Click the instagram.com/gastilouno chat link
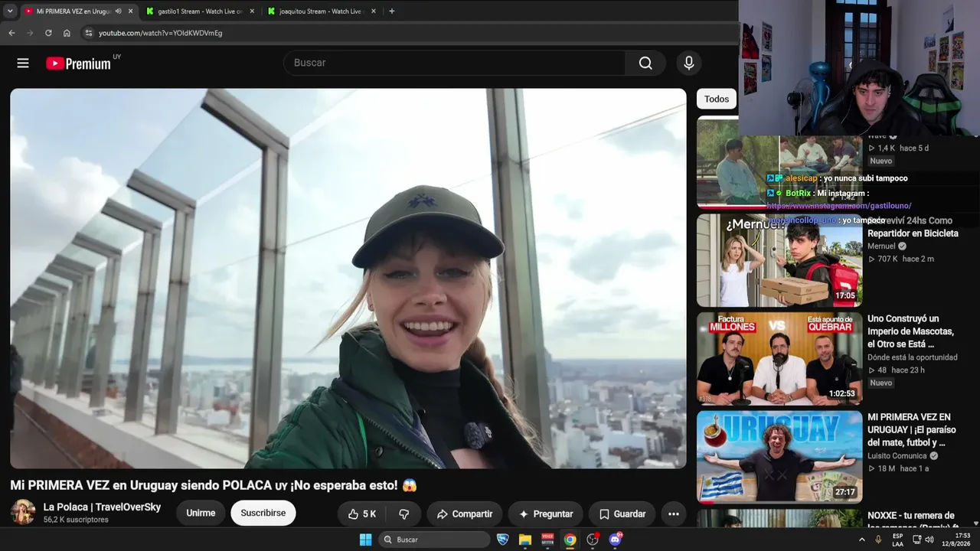This screenshot has width=980, height=551. click(839, 206)
